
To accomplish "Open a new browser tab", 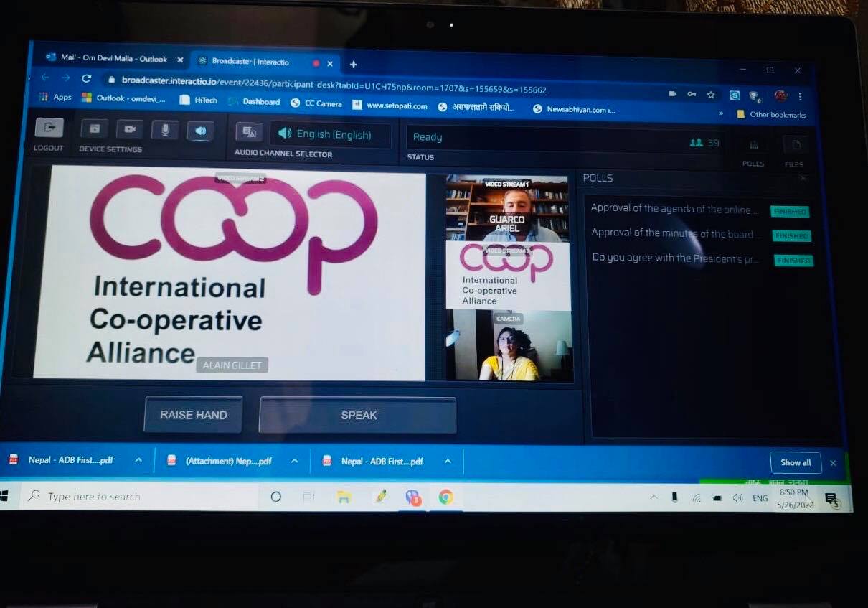I will pyautogui.click(x=353, y=65).
